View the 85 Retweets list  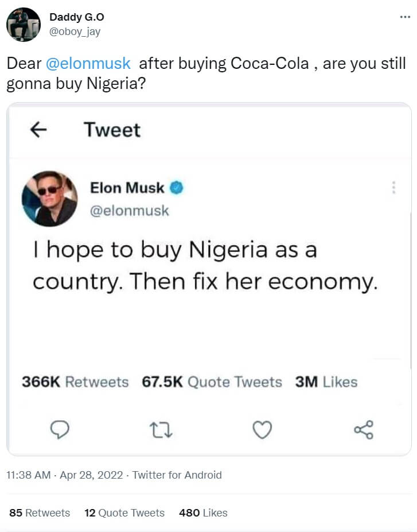click(x=40, y=512)
